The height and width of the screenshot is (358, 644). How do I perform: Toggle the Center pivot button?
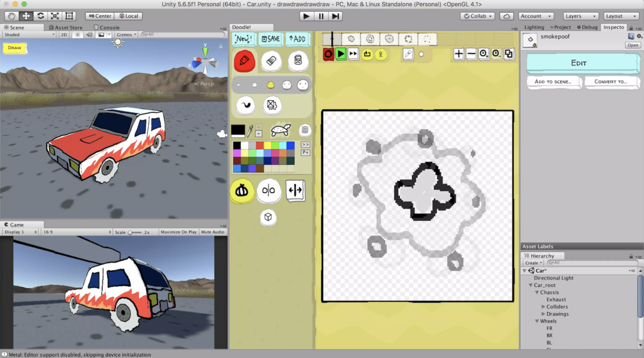100,16
